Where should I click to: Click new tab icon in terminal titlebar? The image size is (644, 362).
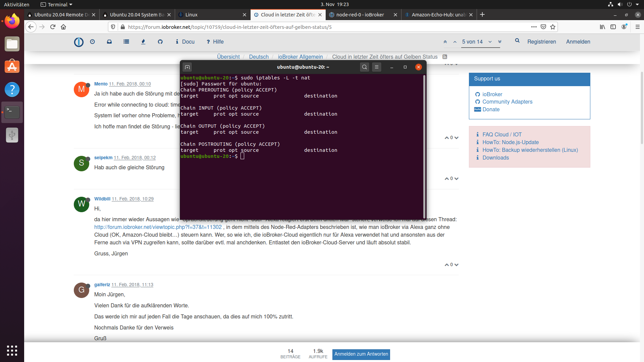point(187,67)
